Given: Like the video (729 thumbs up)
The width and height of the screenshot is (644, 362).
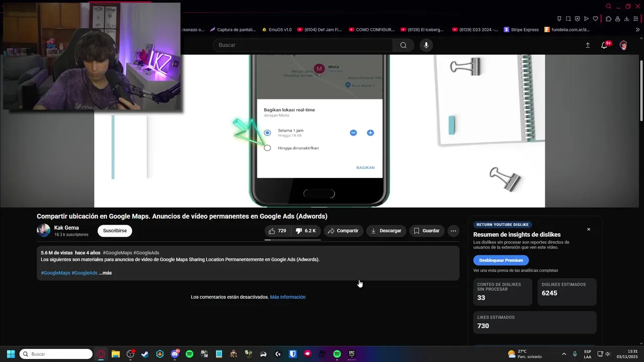Looking at the screenshot, I should (278, 231).
